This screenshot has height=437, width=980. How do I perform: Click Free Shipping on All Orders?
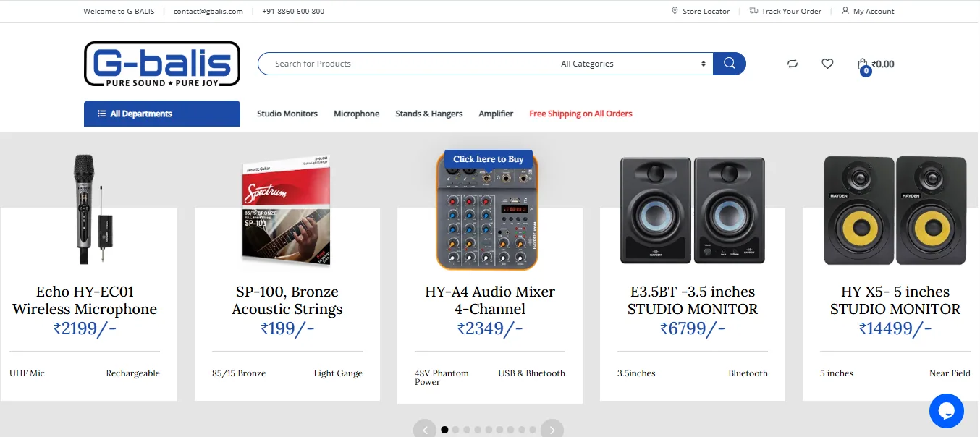(580, 114)
